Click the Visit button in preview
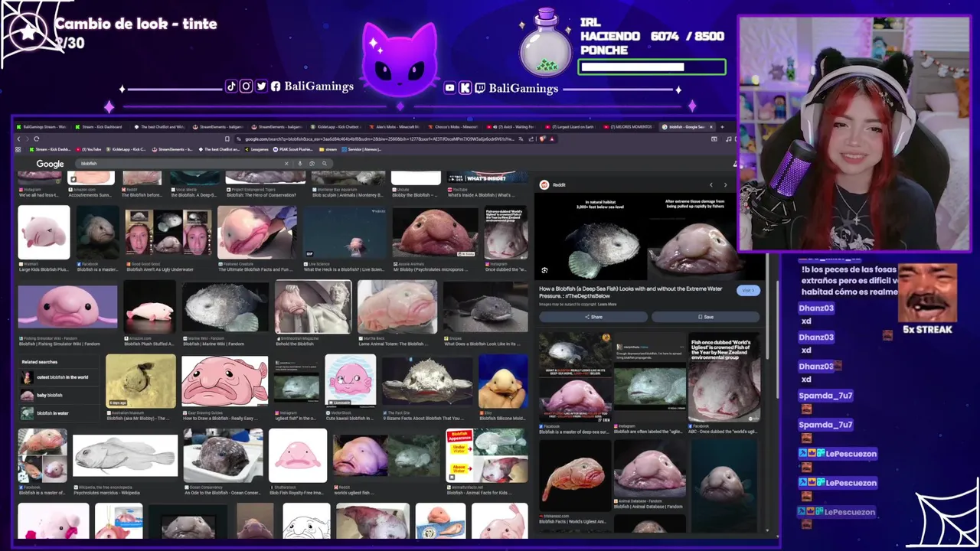Image resolution: width=980 pixels, height=551 pixels. [x=748, y=291]
